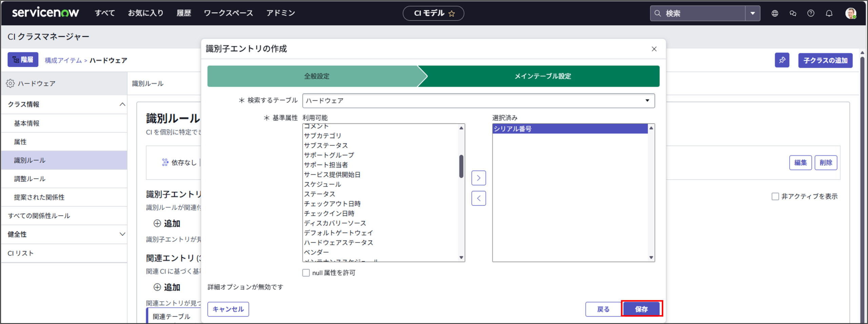This screenshot has width=868, height=324.
Task: Click the globe language icon
Action: tap(775, 13)
